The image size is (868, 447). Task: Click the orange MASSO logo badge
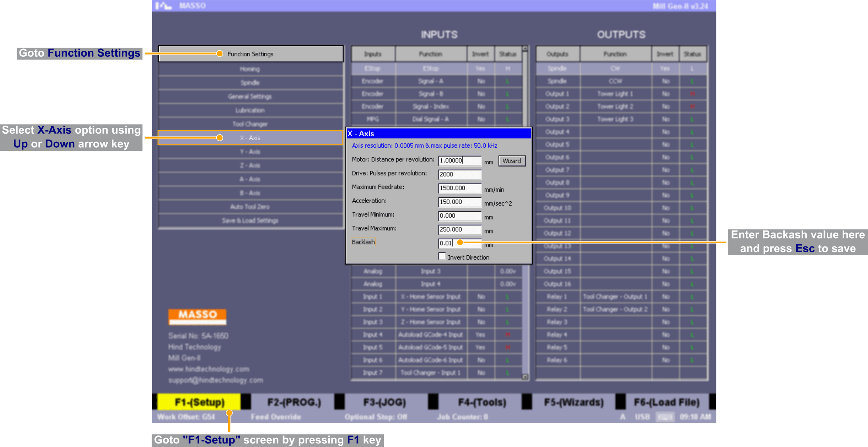(197, 316)
